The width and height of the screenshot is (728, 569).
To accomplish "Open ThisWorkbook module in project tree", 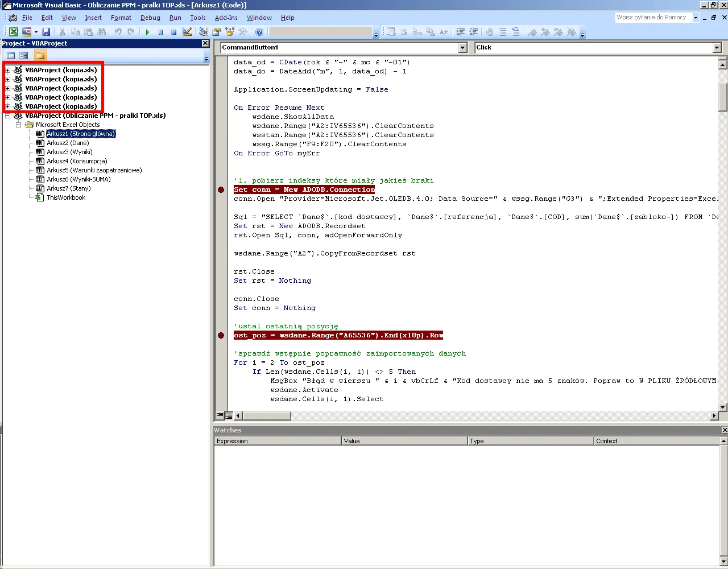I will click(66, 197).
